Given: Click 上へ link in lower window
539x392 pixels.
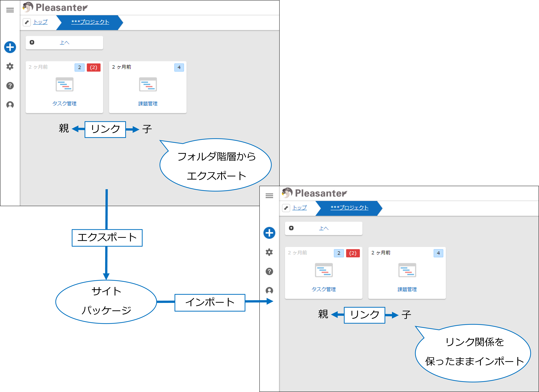Looking at the screenshot, I should click(x=324, y=229).
